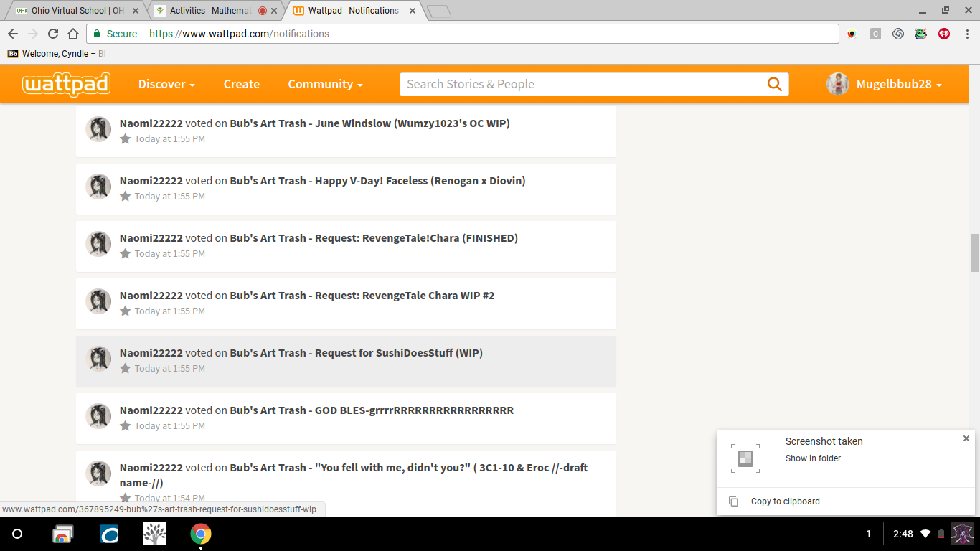Click Create in the Wattpad navbar

[x=241, y=84]
